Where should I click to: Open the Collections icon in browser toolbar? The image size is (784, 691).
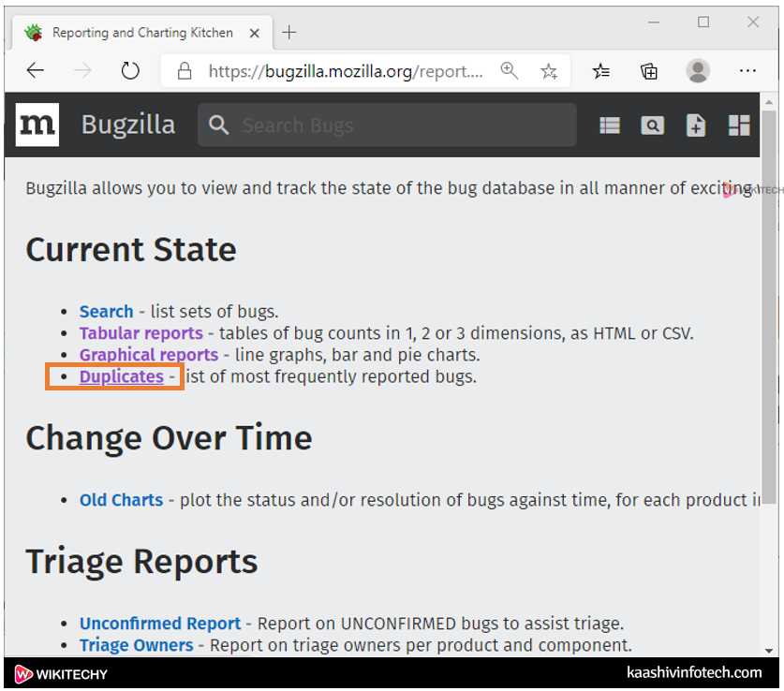point(649,71)
